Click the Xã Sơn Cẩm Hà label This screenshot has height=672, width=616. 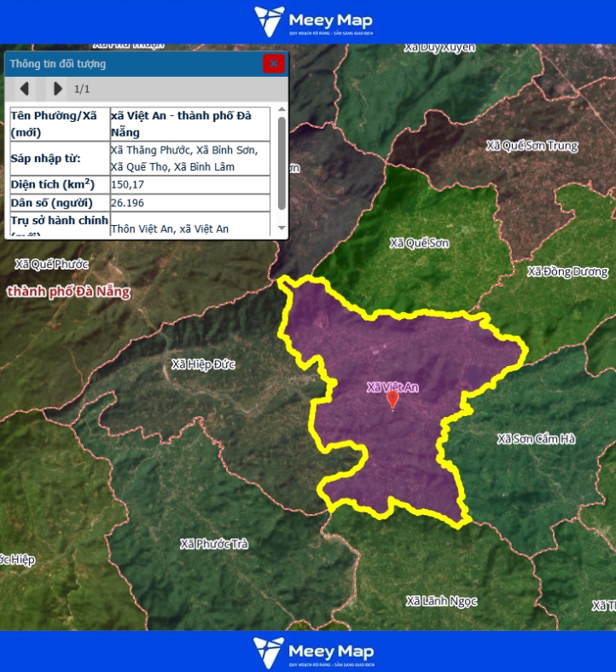536,438
